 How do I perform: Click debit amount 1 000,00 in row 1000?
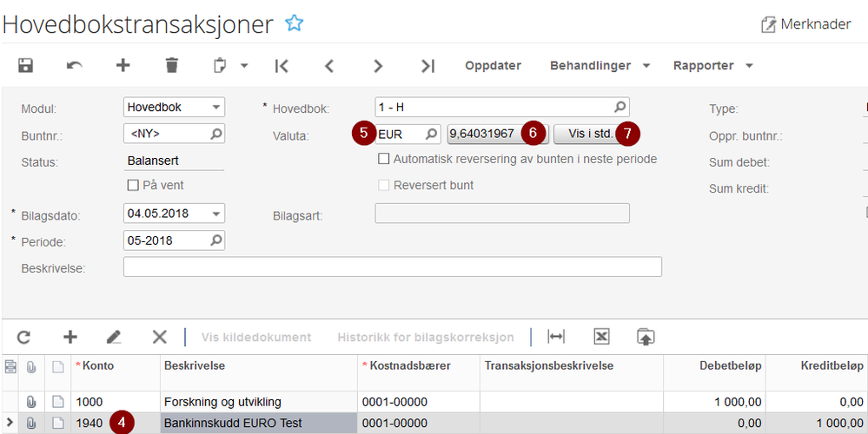[x=715, y=402]
